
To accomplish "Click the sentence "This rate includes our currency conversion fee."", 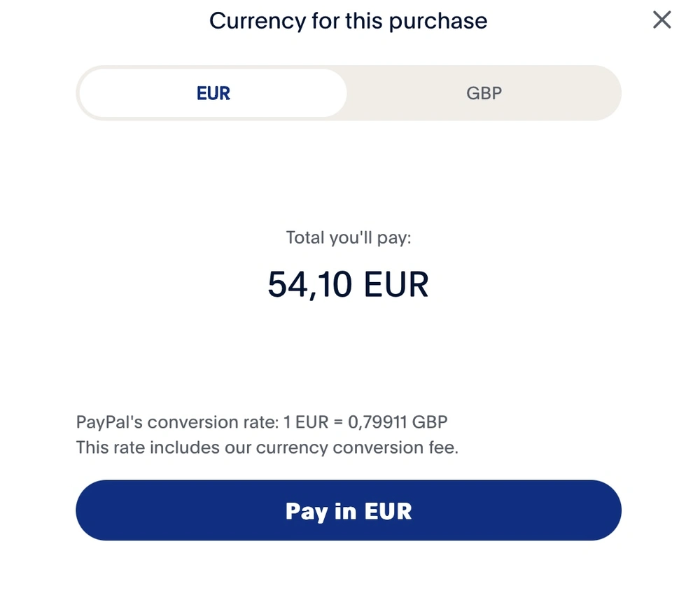I will [267, 447].
